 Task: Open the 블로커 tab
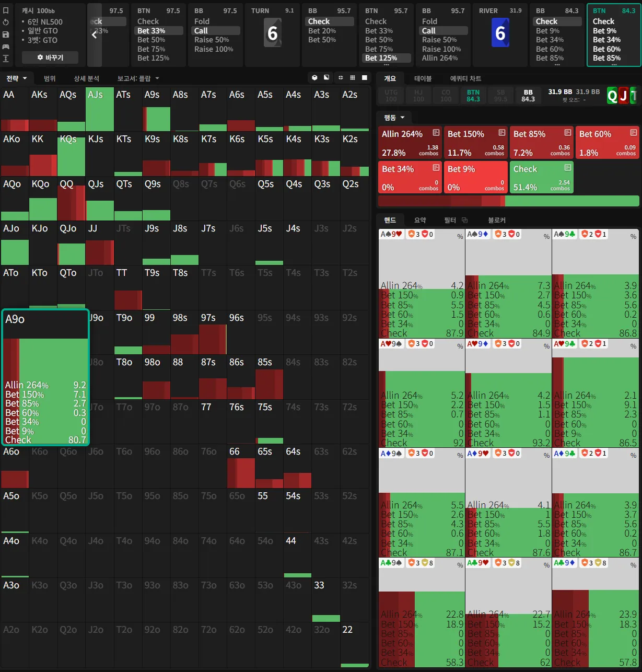(497, 220)
